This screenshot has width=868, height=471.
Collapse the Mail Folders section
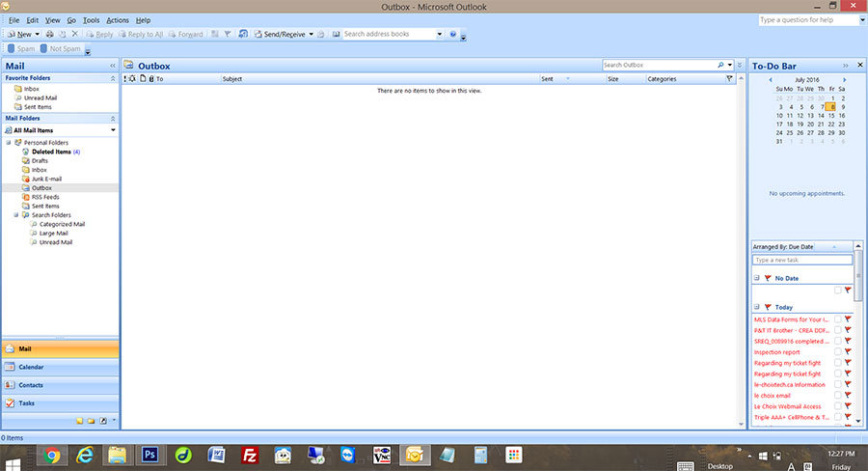coord(113,119)
